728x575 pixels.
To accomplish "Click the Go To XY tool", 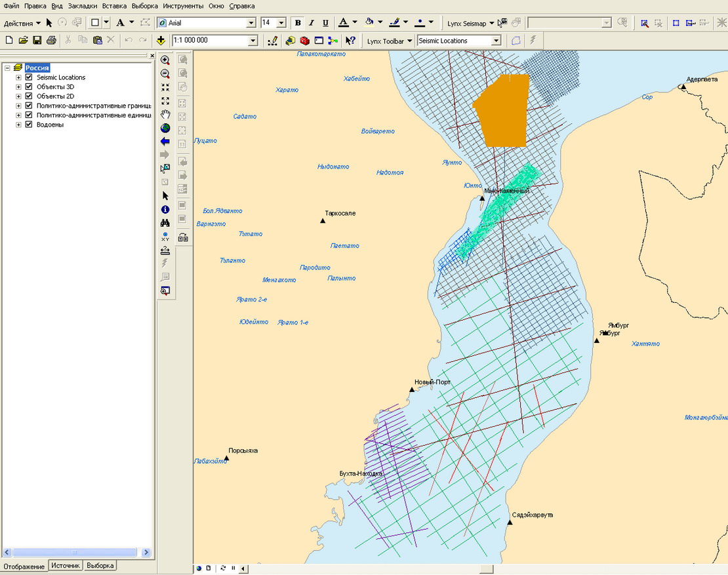I will 165,237.
